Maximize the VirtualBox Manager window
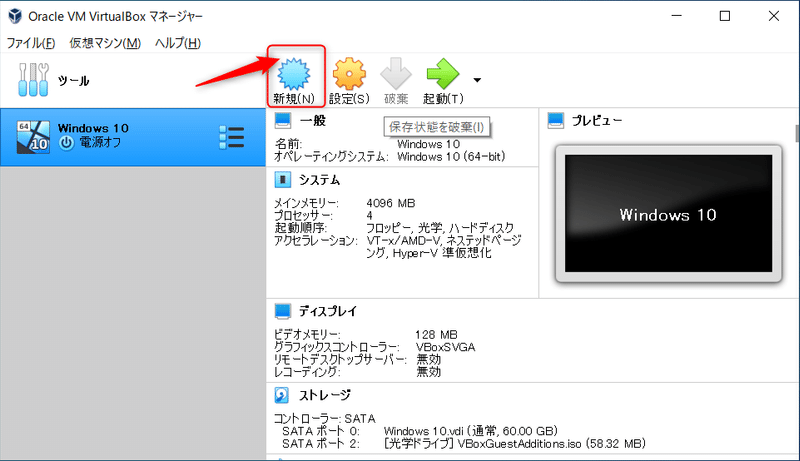This screenshot has width=800, height=461. 724,16
